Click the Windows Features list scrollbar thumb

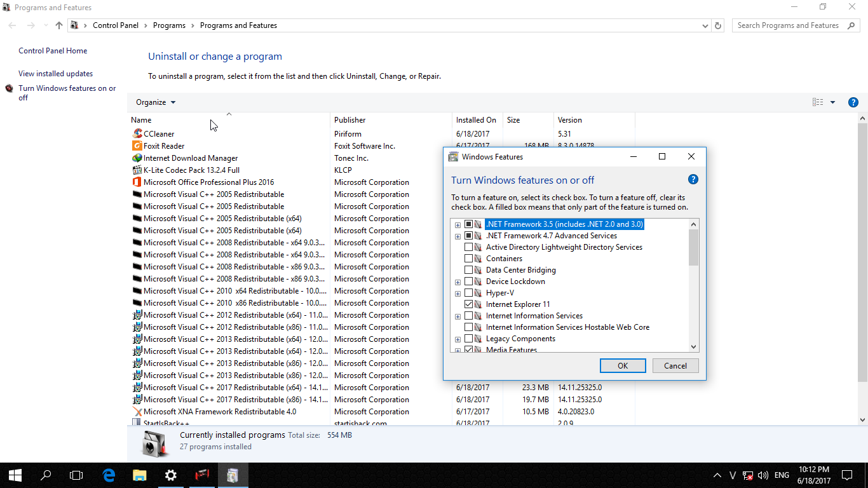tap(693, 248)
